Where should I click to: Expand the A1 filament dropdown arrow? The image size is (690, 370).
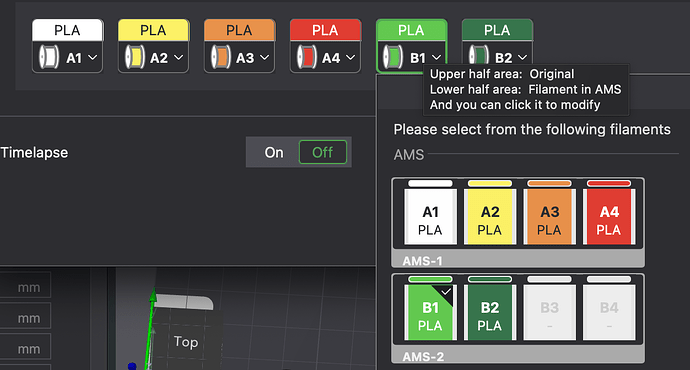pyautogui.click(x=93, y=57)
